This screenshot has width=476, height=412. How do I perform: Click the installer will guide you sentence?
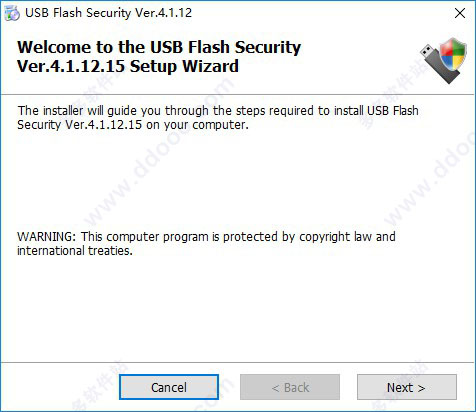pyautogui.click(x=218, y=110)
